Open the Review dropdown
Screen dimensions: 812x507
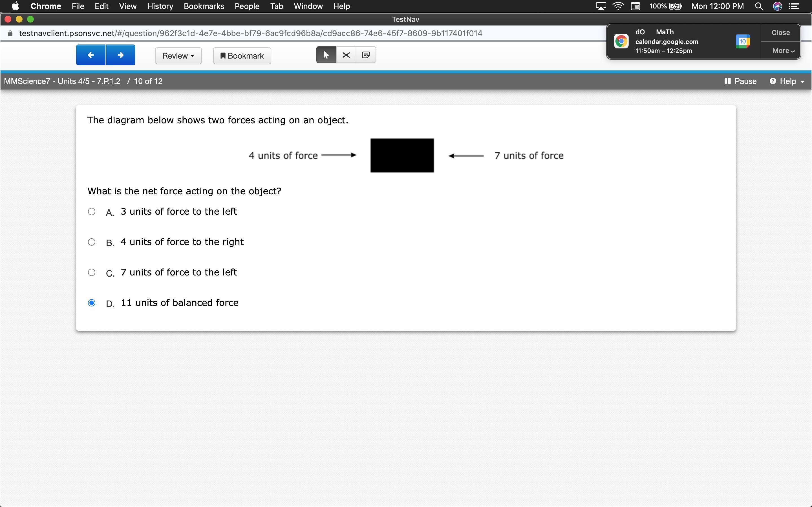tap(178, 56)
